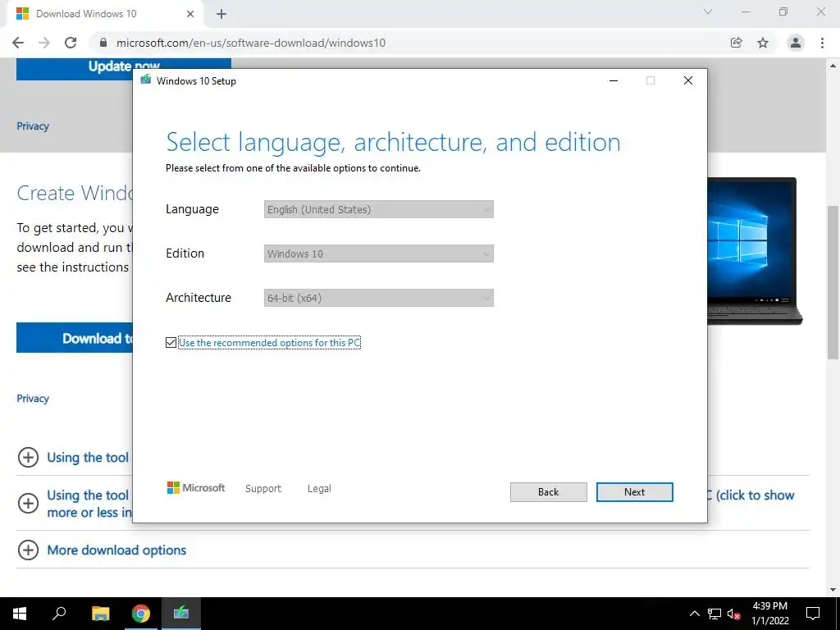The image size is (840, 630).
Task: Open muted volume tray icon
Action: [x=734, y=614]
